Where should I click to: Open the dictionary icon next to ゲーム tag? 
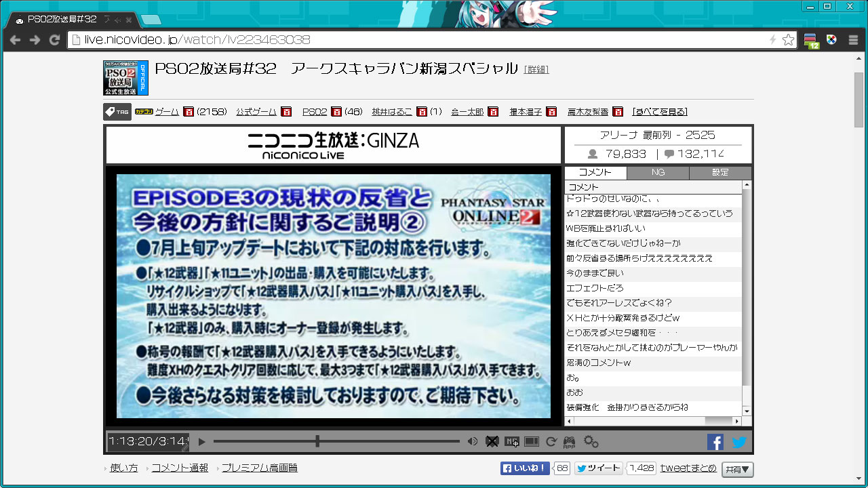pos(189,112)
